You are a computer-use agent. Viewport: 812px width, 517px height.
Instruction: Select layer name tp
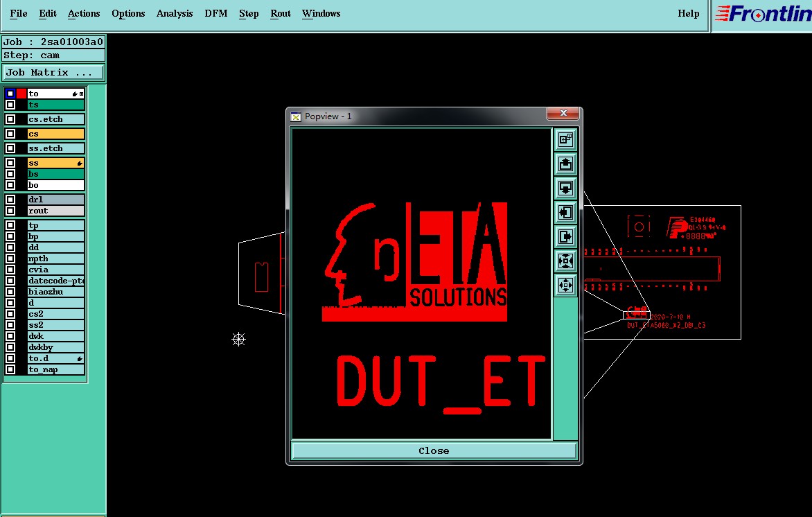56,225
